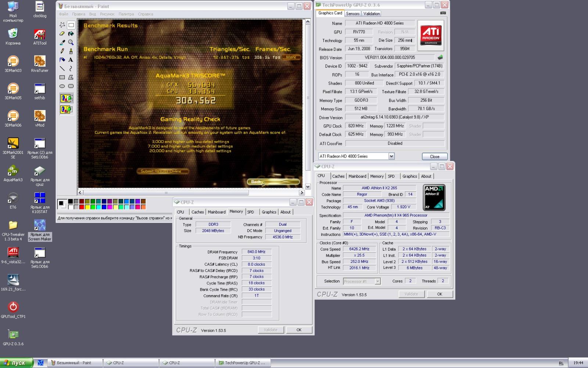588x368 pixels.
Task: Open the Файл menu in Paint
Action: [x=64, y=14]
